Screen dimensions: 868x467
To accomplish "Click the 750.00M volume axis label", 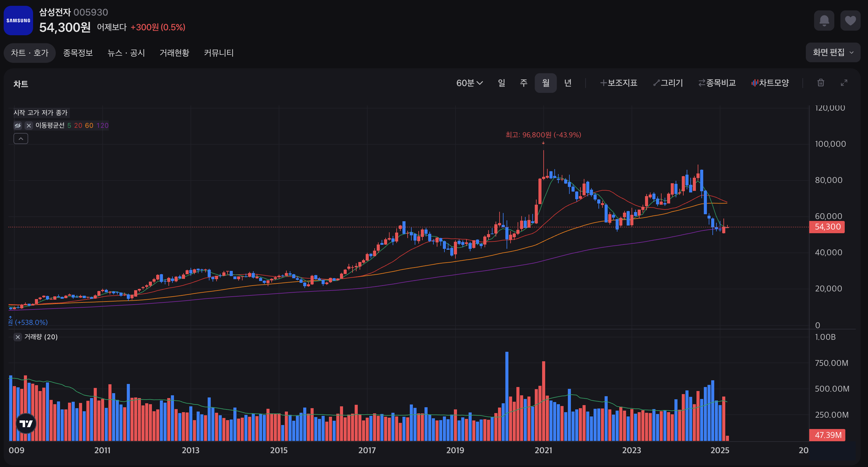I will click(831, 363).
